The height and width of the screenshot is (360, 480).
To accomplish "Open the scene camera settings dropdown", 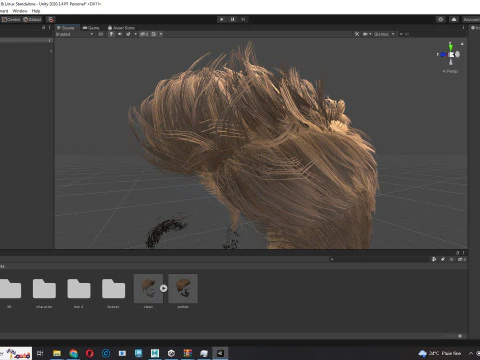I will 367,34.
